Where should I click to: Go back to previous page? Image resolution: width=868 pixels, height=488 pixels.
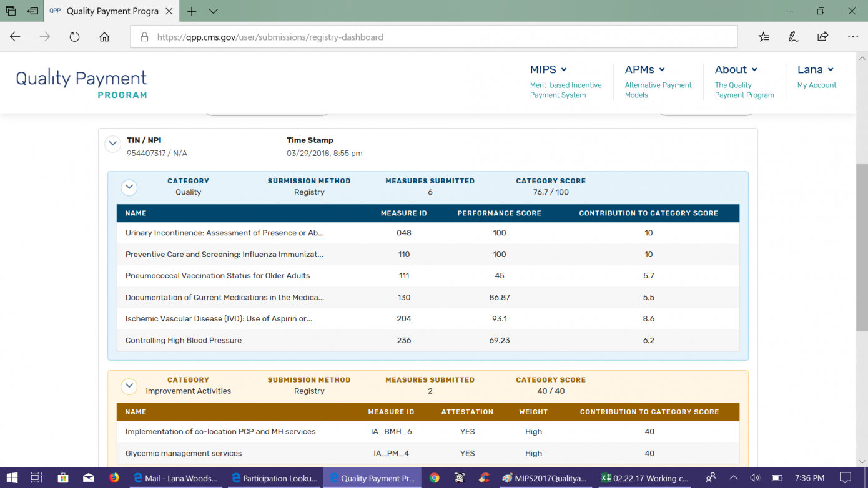(15, 37)
